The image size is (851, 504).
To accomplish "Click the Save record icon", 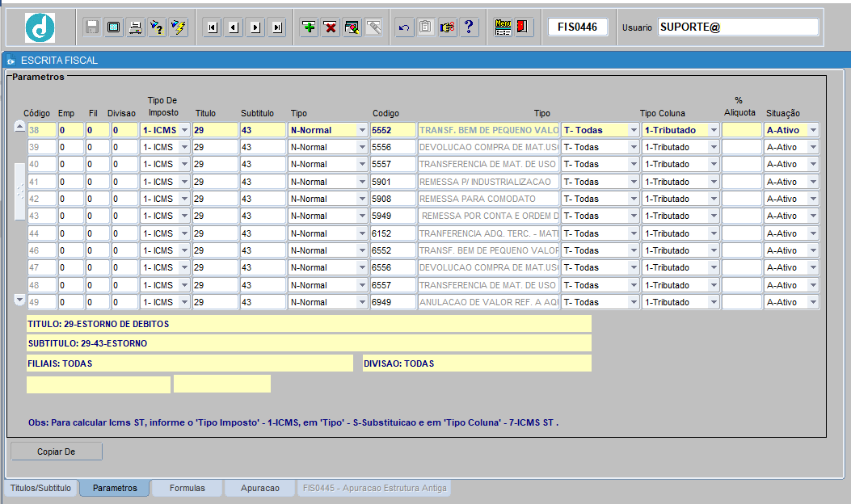I will (90, 26).
